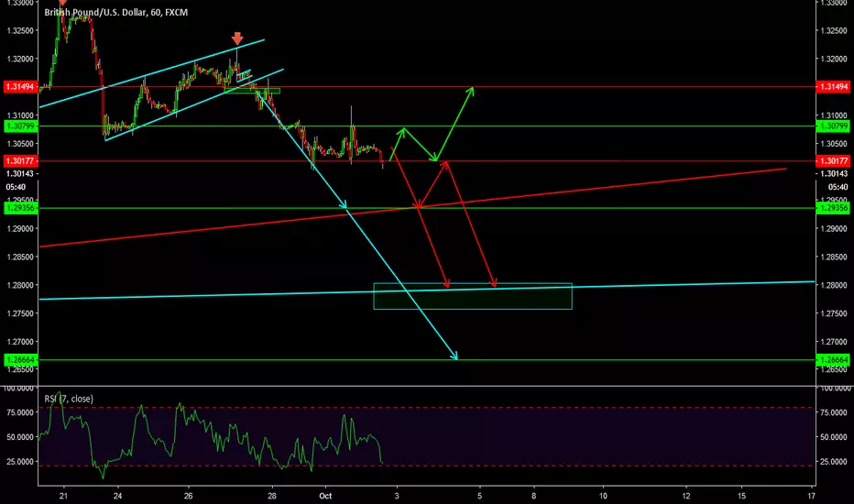854x504 pixels.
Task: Click the Oct label on time axis
Action: point(325,496)
